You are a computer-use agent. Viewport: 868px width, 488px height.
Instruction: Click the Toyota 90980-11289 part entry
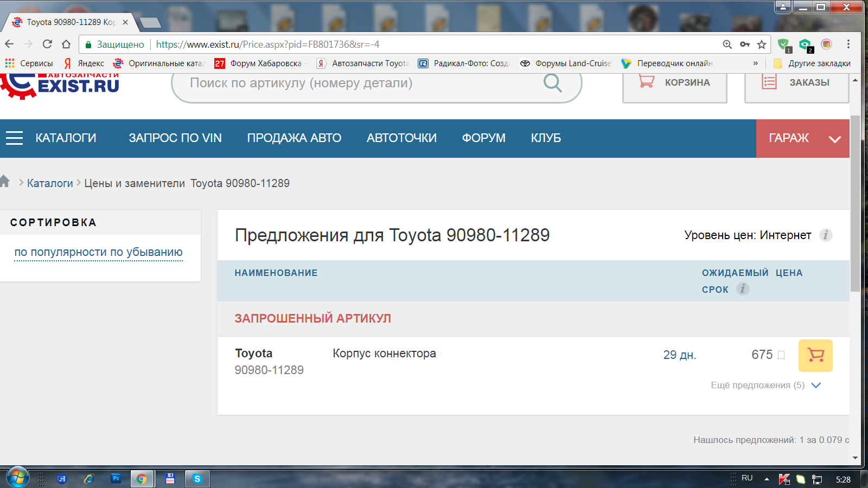(x=269, y=362)
